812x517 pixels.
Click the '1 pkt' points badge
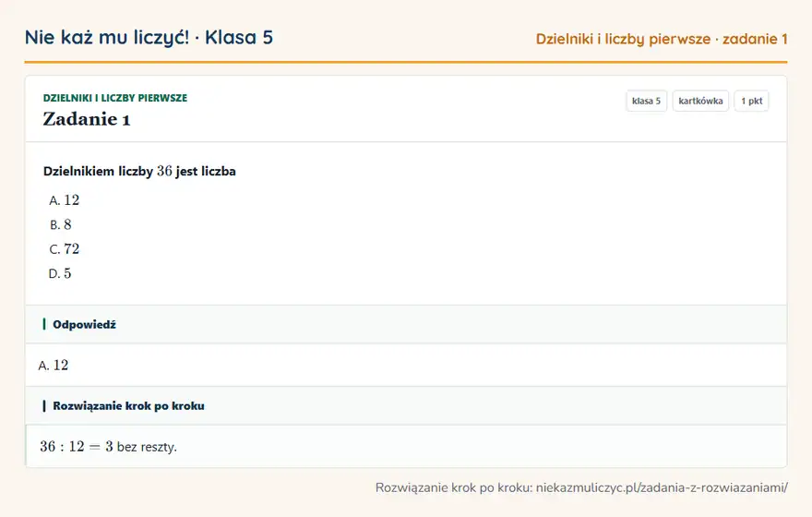tap(751, 101)
